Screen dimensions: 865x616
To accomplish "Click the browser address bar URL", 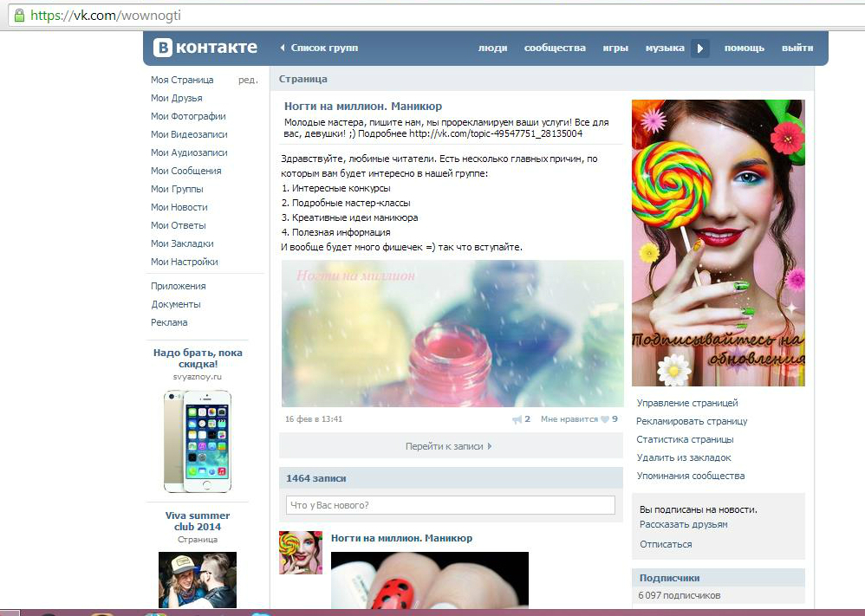I will point(106,16).
